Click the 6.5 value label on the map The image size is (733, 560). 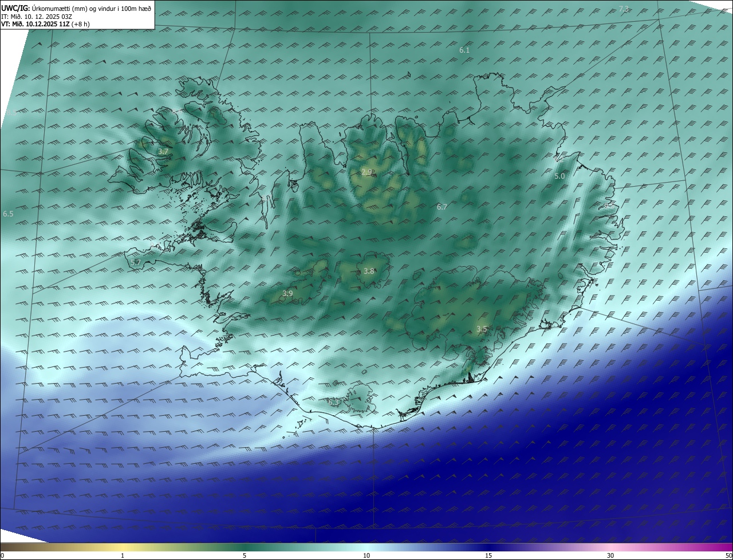click(x=8, y=214)
